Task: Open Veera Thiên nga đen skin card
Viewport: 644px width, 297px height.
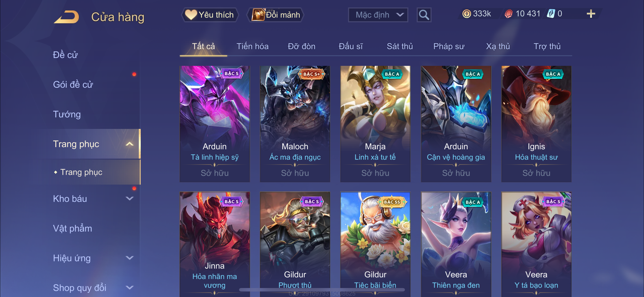Action: 456,244
